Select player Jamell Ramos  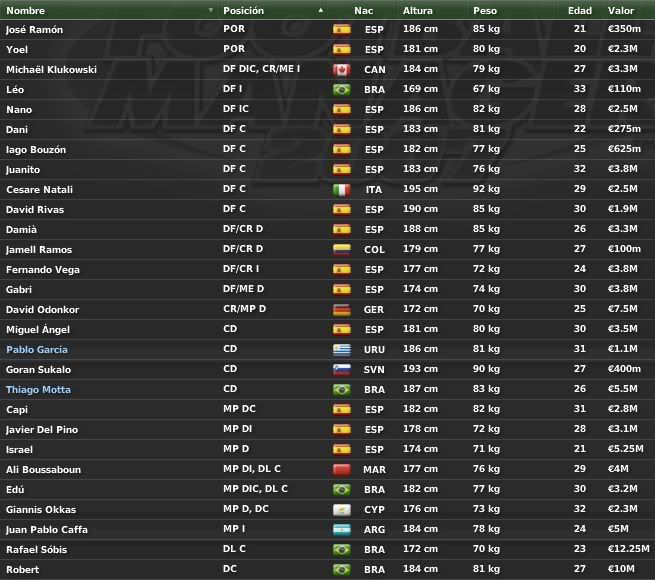[x=39, y=249]
